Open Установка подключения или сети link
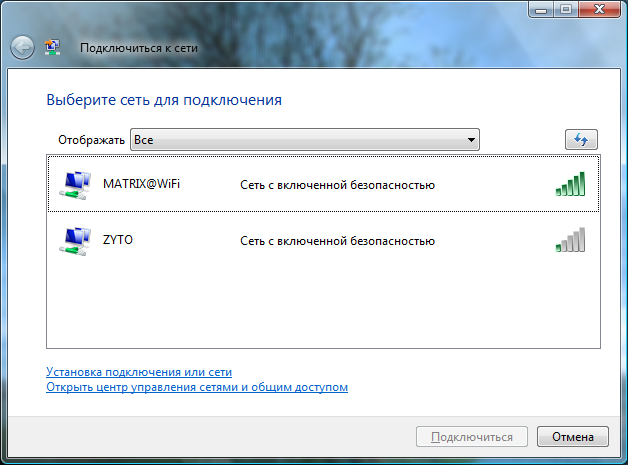Viewport: 628px width, 465px height. tap(139, 372)
